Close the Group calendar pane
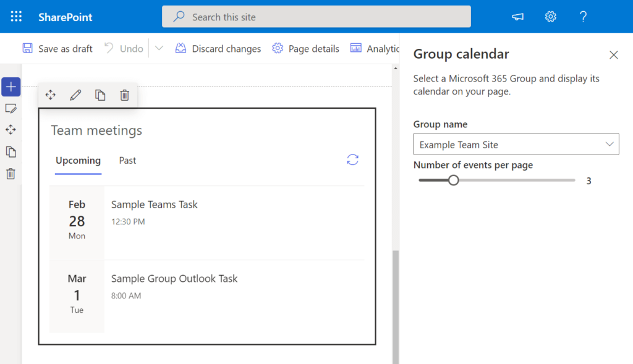 pos(614,55)
